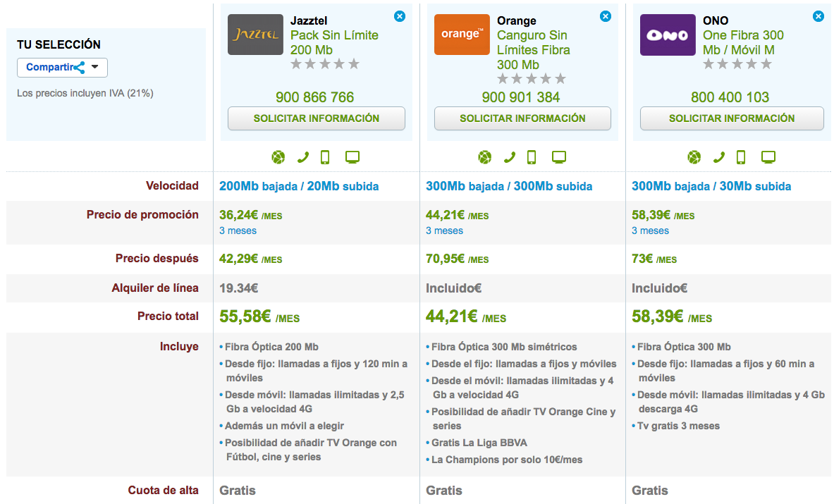Click ONO internet globe icon

[694, 157]
